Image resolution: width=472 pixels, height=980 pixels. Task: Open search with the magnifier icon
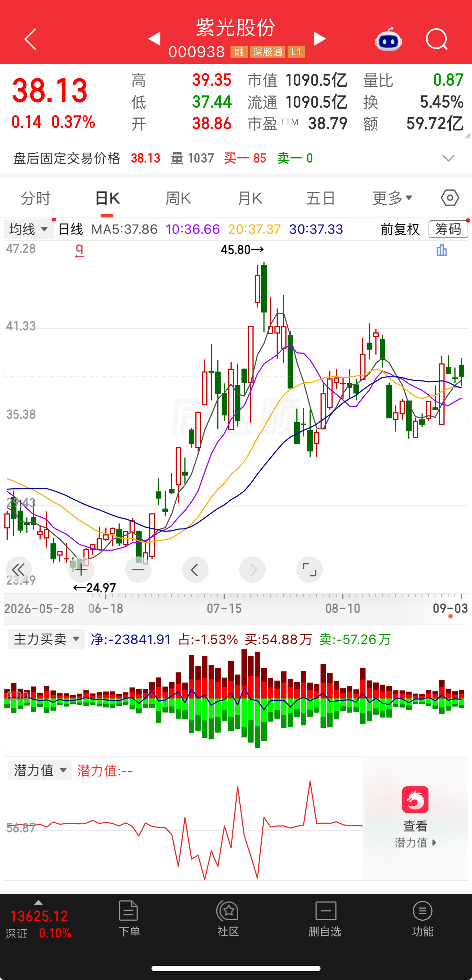point(437,39)
